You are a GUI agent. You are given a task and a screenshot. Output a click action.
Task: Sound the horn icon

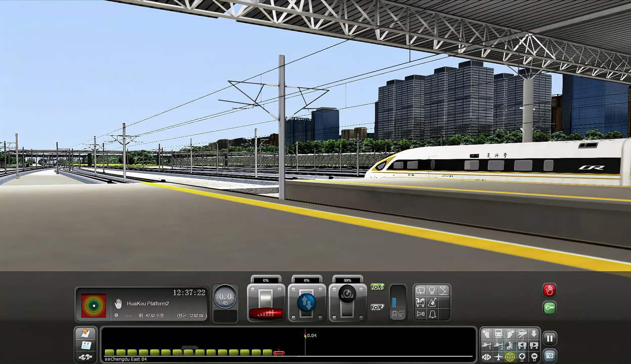pos(420,314)
